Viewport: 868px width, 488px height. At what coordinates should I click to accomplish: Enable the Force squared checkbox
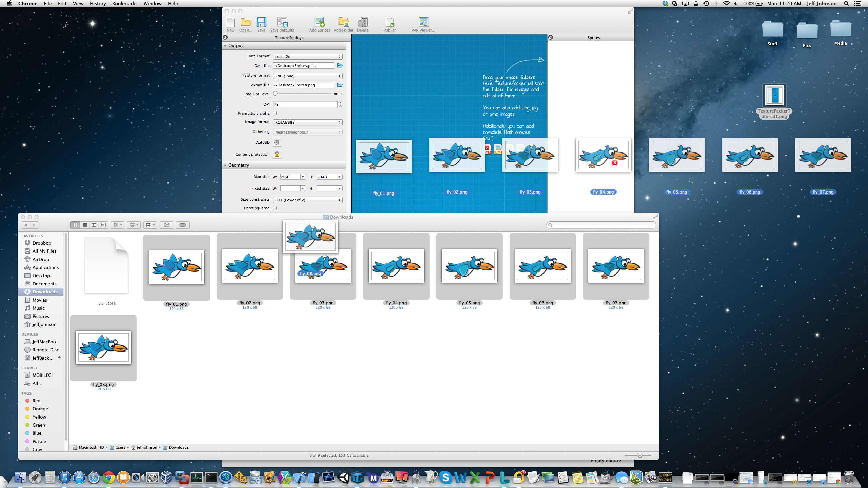(275, 208)
